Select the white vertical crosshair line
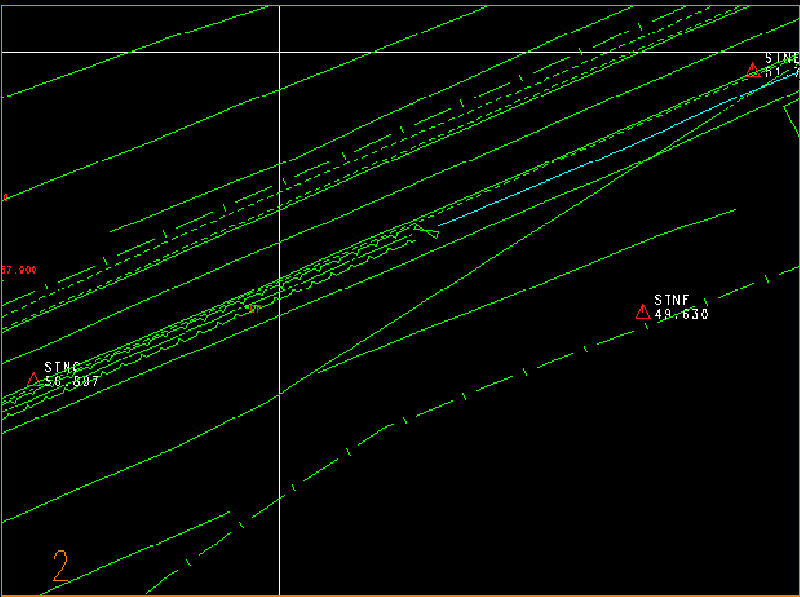 [278, 450]
